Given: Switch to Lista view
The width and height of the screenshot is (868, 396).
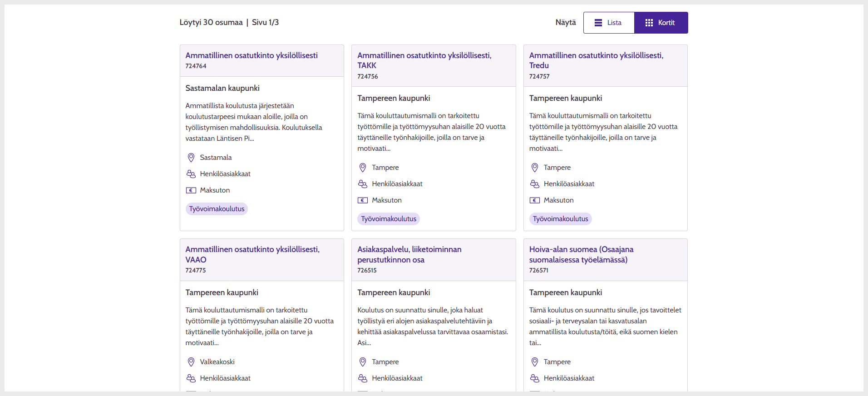Looking at the screenshot, I should 609,23.
